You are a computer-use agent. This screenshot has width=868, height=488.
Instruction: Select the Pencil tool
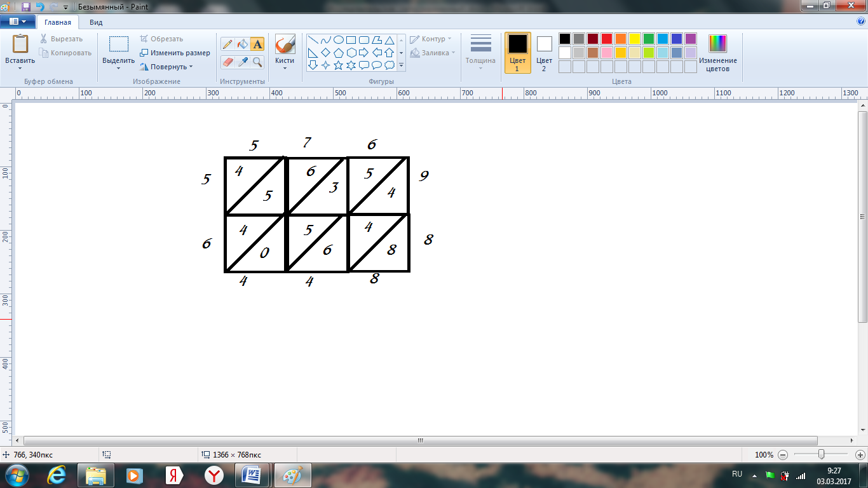tap(227, 44)
